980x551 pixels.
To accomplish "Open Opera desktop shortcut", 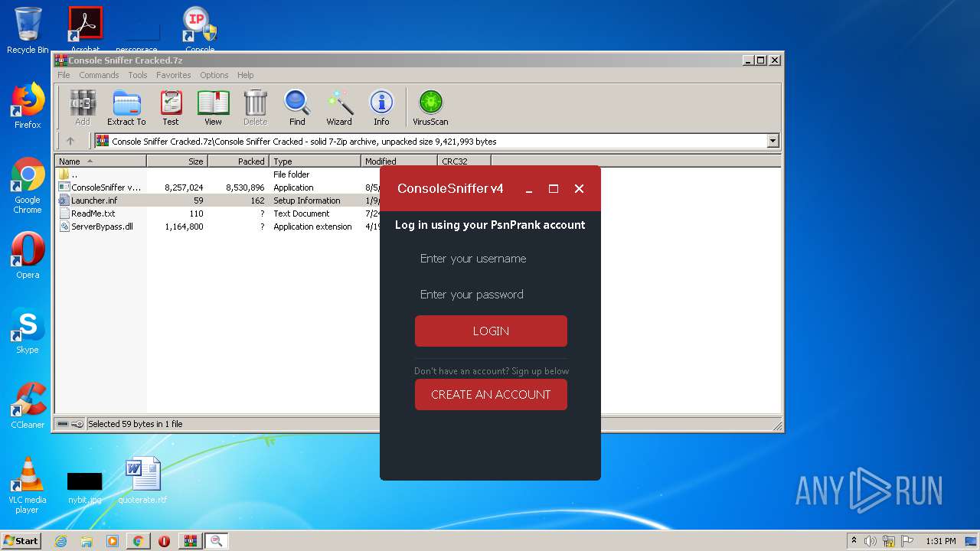I will 28,256.
